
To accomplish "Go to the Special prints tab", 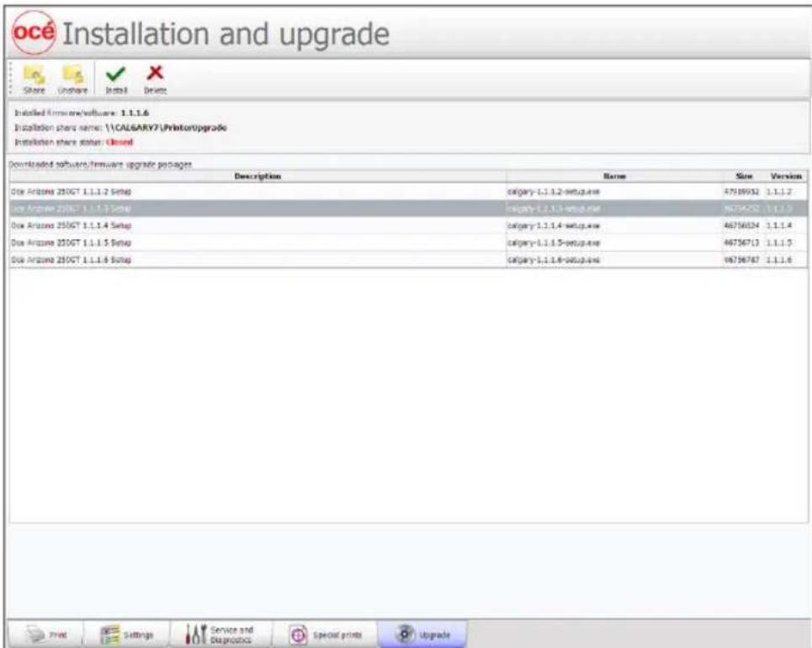I will click(325, 635).
